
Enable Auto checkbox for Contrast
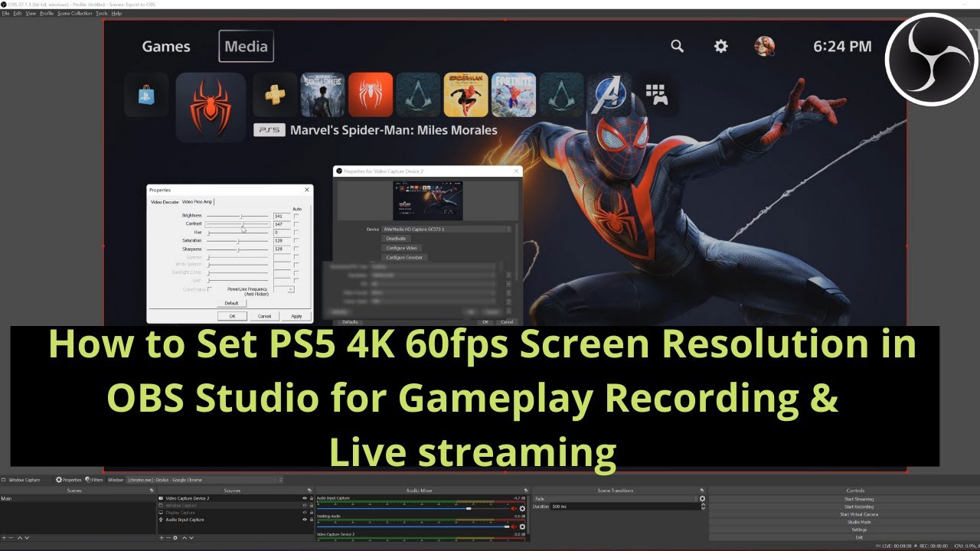click(296, 224)
